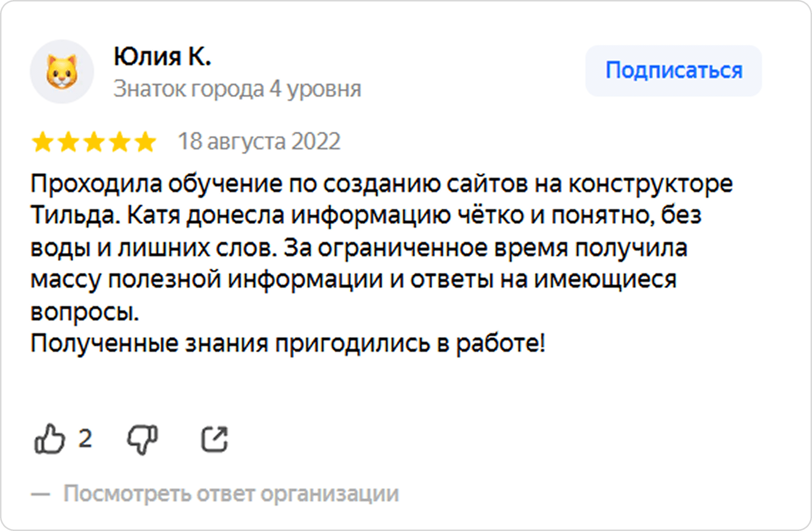Dislike the review with thumbs-down icon
812x531 pixels.
(x=143, y=439)
